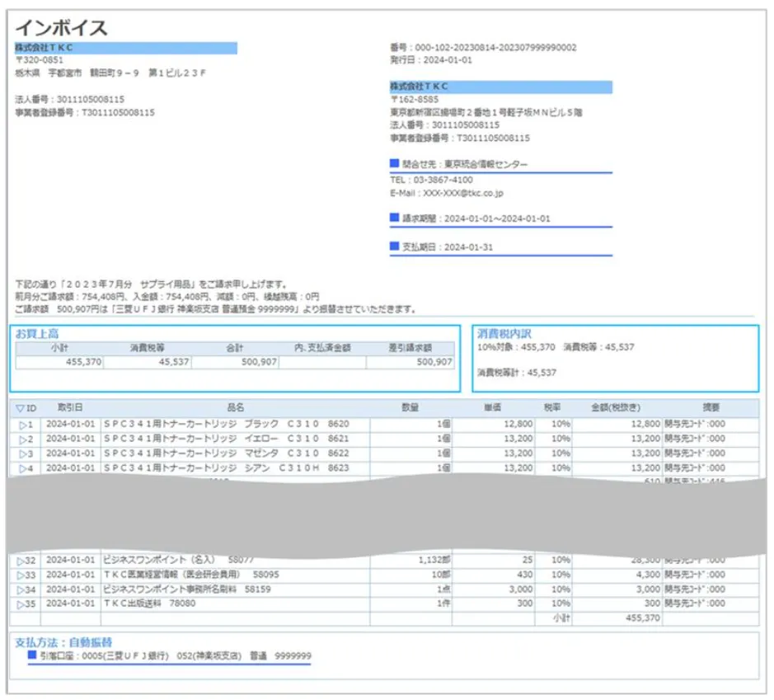The image size is (774, 700).
Task: Collapse the table using the ▽ID header
Action: 21,408
